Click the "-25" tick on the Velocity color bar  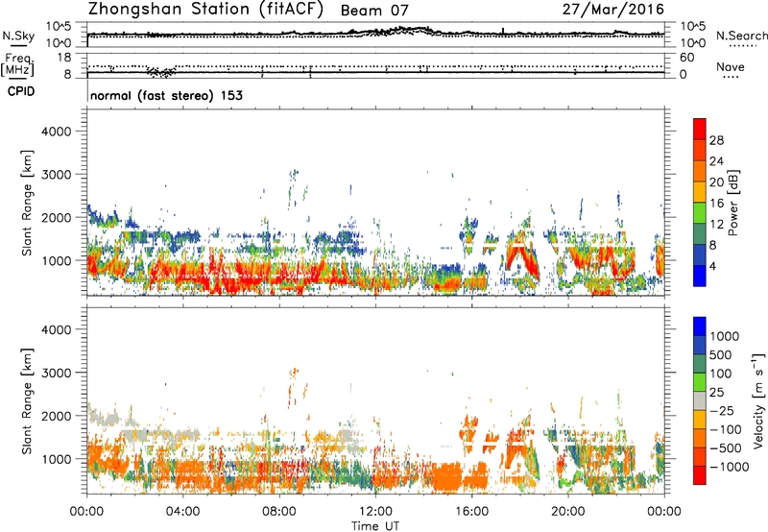click(723, 410)
